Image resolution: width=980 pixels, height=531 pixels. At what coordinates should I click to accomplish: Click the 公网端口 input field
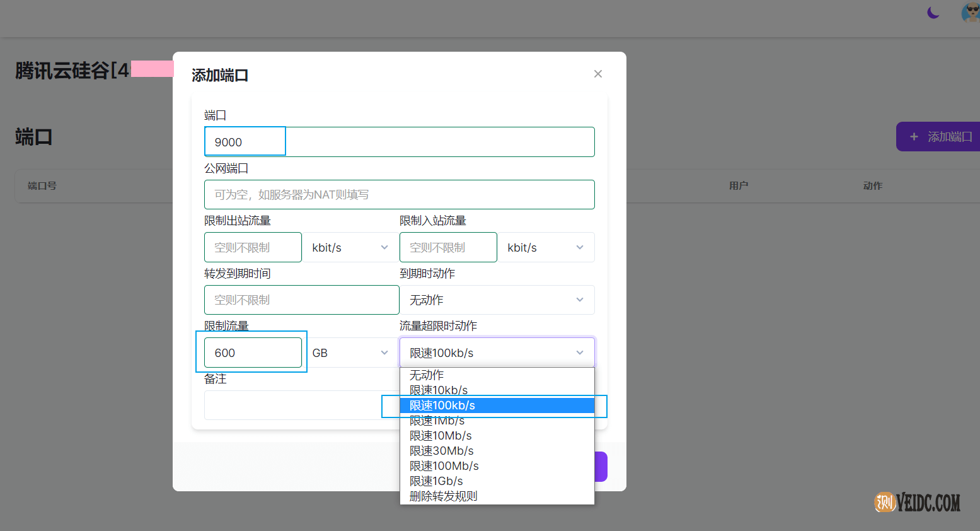coord(398,194)
